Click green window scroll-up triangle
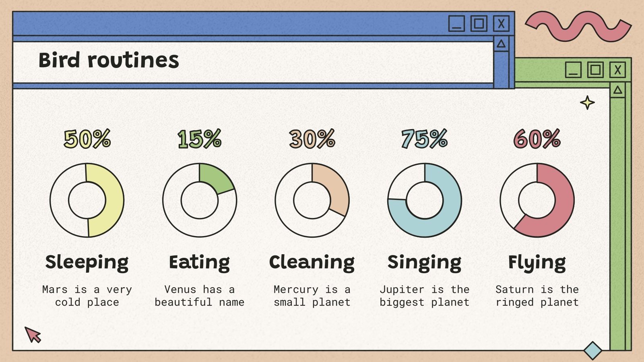644x362 pixels. tap(617, 90)
